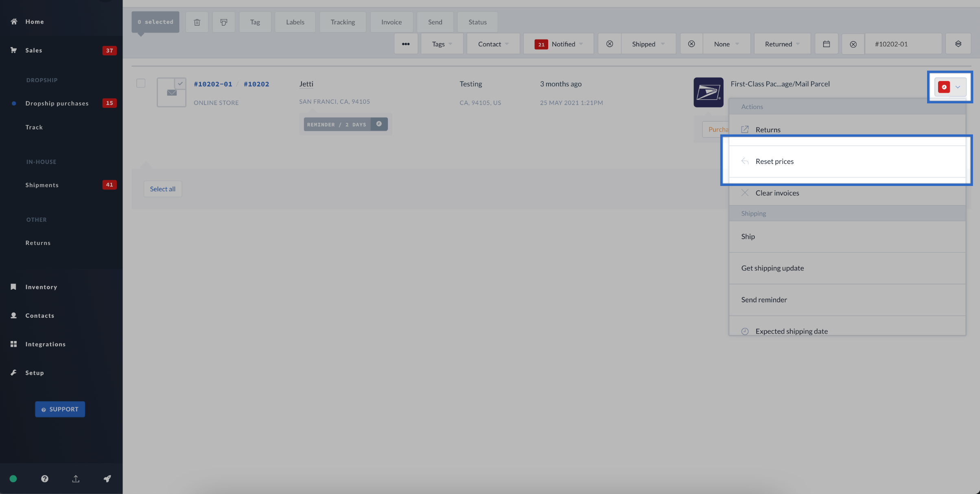Expand the Tags filter dropdown
This screenshot has width=980, height=494.
pyautogui.click(x=442, y=44)
